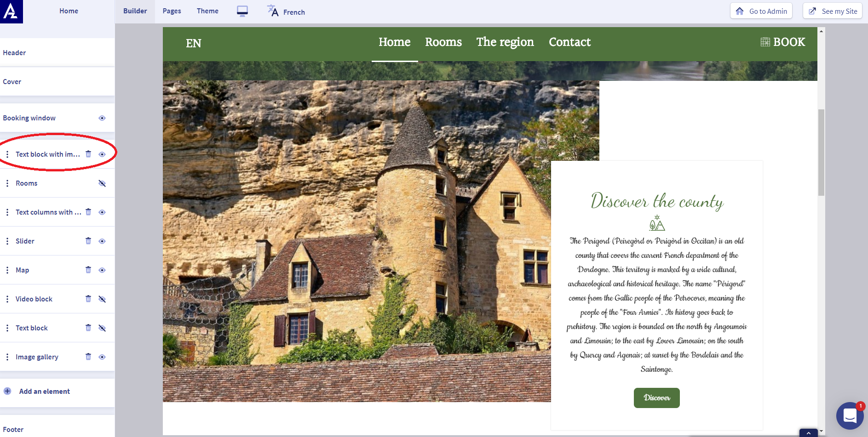Screen dimensions: 868x437
Task: Click the drag handle of the Map element
Action: (7, 270)
